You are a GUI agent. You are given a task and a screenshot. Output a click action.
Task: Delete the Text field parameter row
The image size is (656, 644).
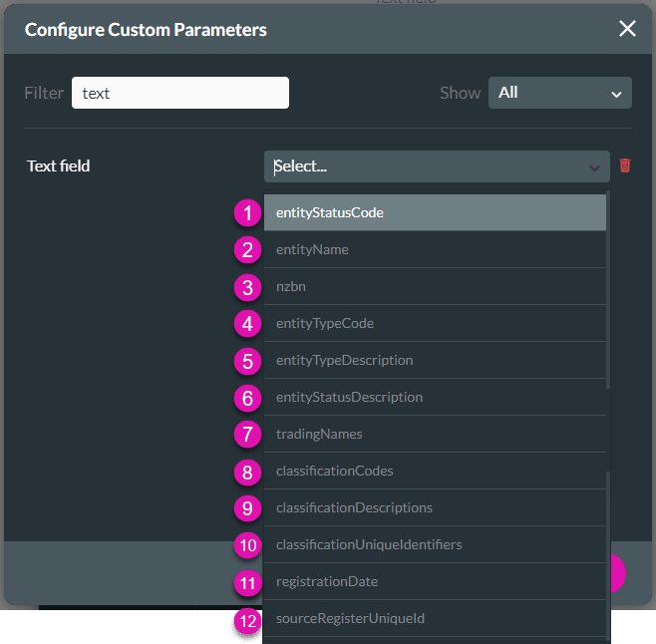pyautogui.click(x=625, y=165)
